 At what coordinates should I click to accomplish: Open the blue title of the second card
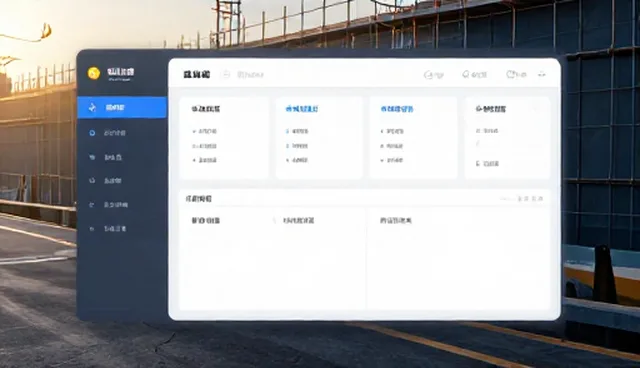[x=302, y=109]
